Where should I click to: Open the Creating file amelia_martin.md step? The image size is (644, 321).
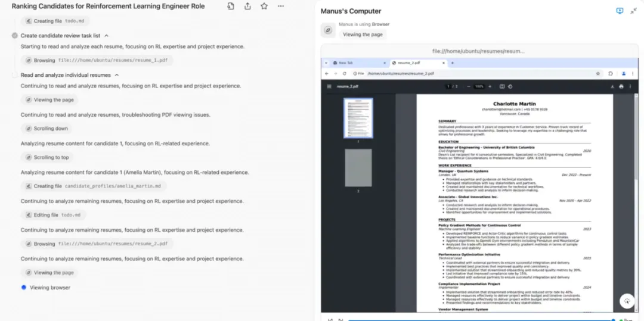94,186
